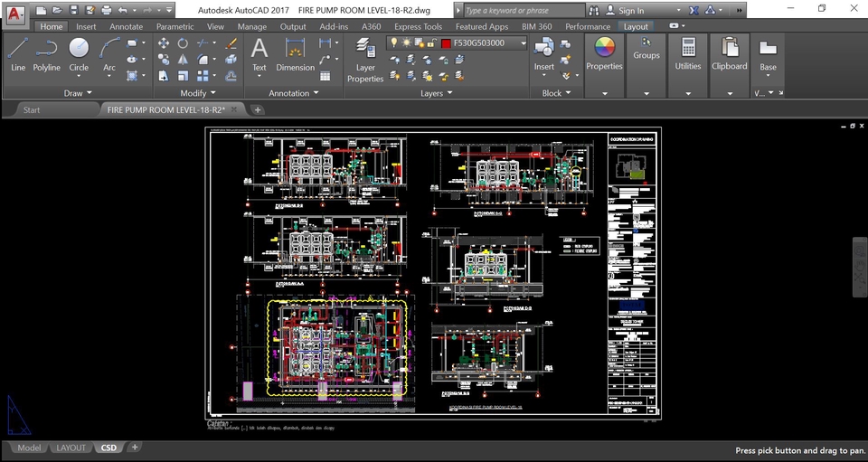Select the Scale tool
868x462 pixels.
(x=183, y=76)
